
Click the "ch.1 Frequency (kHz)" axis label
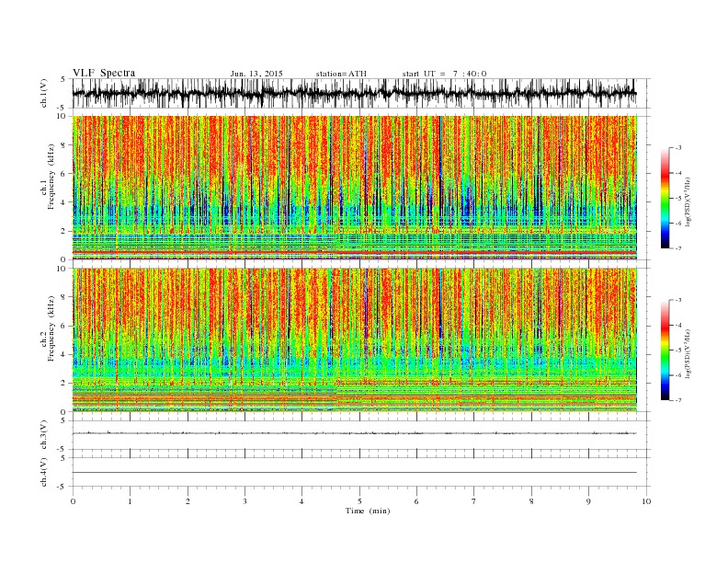(x=48, y=177)
